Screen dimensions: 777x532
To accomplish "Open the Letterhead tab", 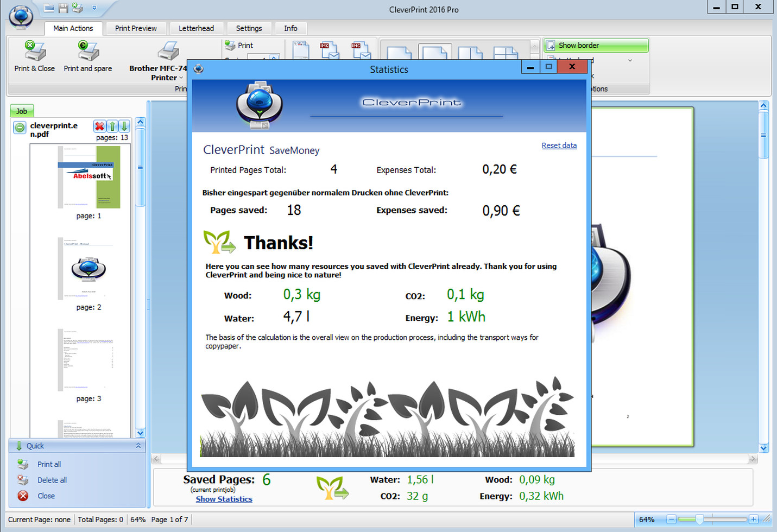I will 197,28.
